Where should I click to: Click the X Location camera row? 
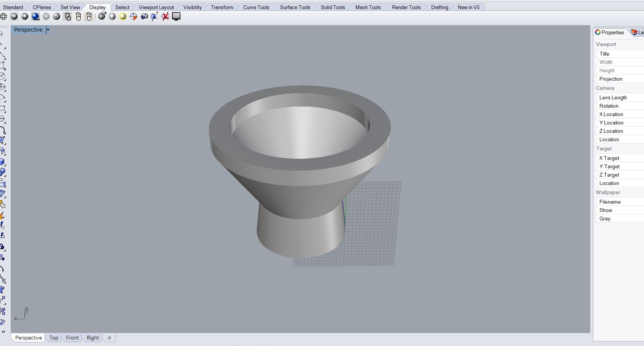click(619, 114)
